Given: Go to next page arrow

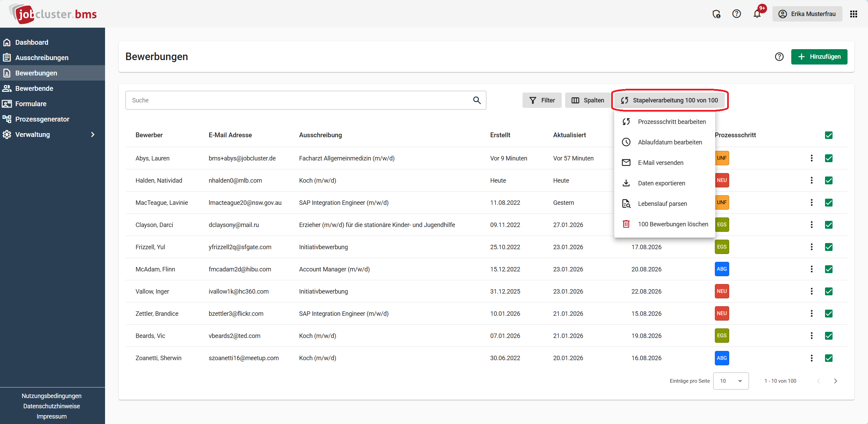Looking at the screenshot, I should [x=836, y=381].
